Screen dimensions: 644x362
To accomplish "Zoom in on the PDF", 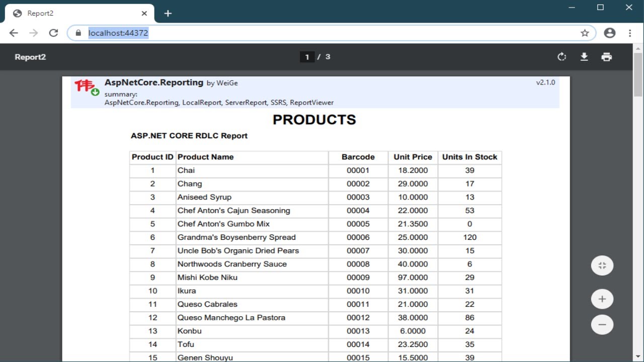I will click(602, 299).
